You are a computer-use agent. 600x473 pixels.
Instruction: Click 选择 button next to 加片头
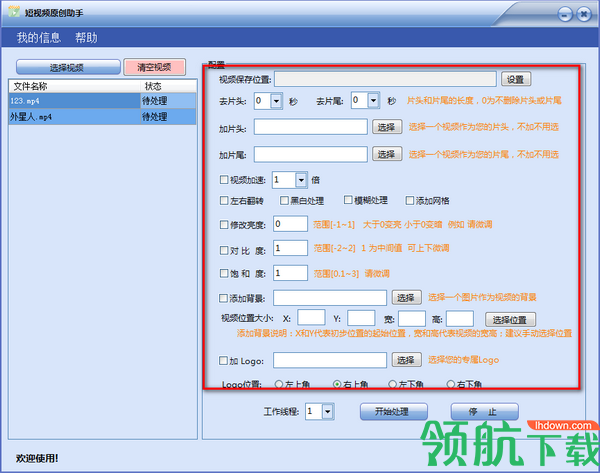(x=387, y=127)
